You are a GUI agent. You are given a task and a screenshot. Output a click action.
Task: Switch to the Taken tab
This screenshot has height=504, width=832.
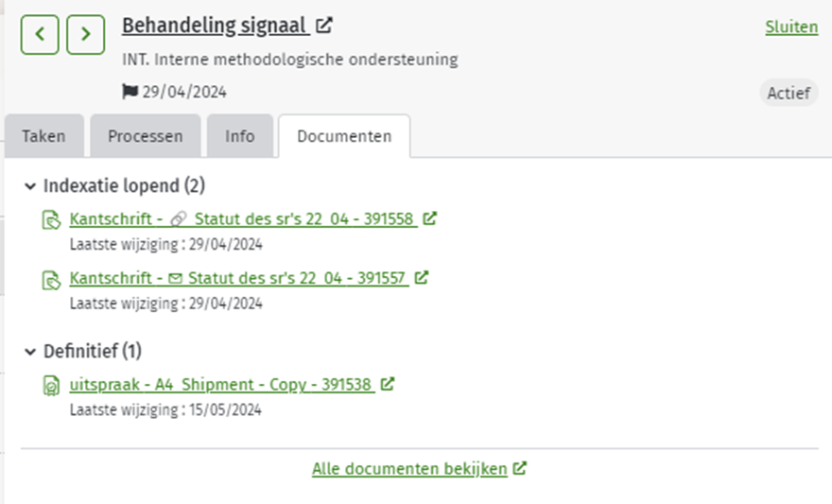pos(44,136)
